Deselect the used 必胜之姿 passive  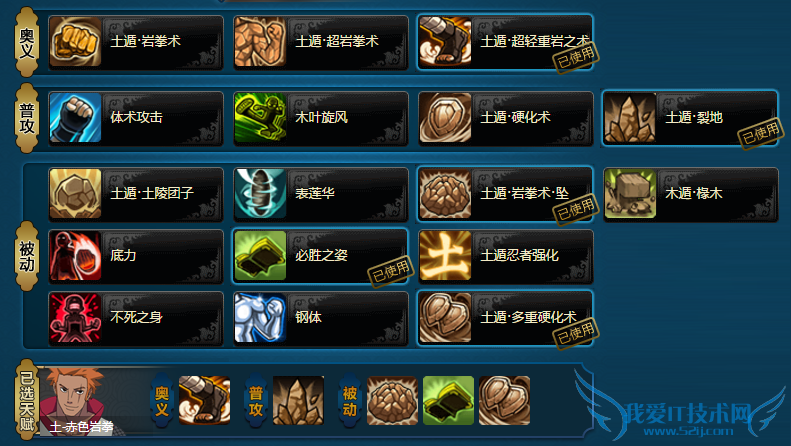(x=320, y=256)
